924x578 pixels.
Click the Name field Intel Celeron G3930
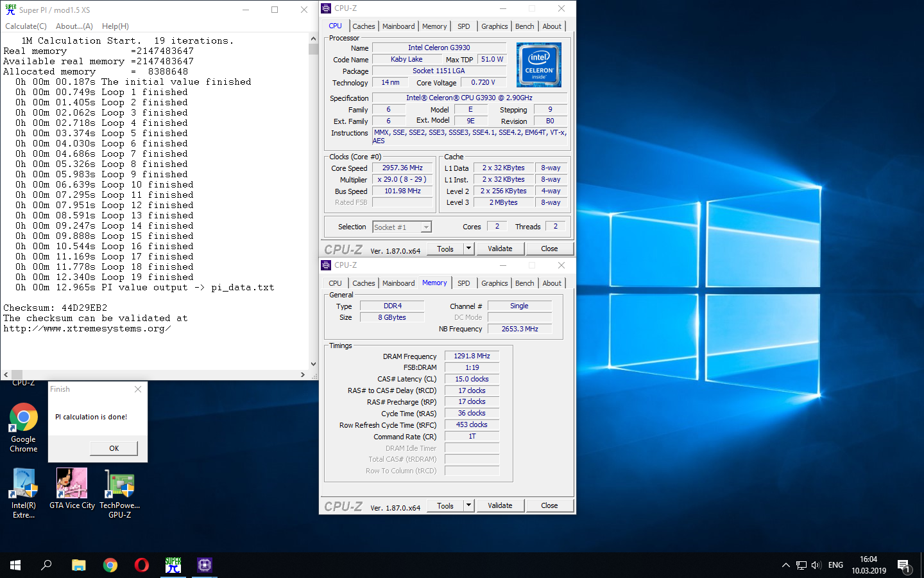[x=439, y=48]
